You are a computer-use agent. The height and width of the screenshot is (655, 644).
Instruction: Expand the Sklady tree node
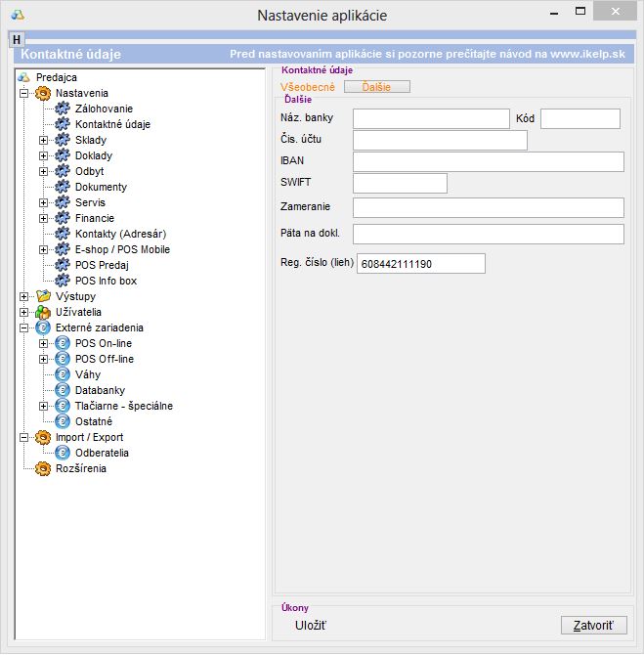(x=43, y=140)
